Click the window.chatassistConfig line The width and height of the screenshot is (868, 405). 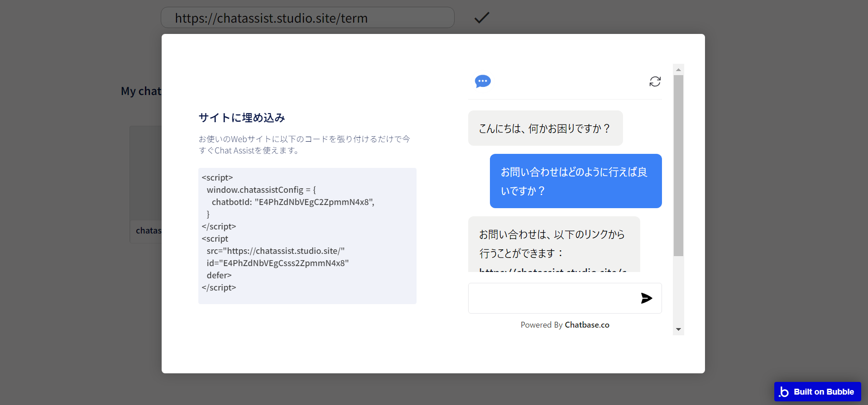(261, 190)
